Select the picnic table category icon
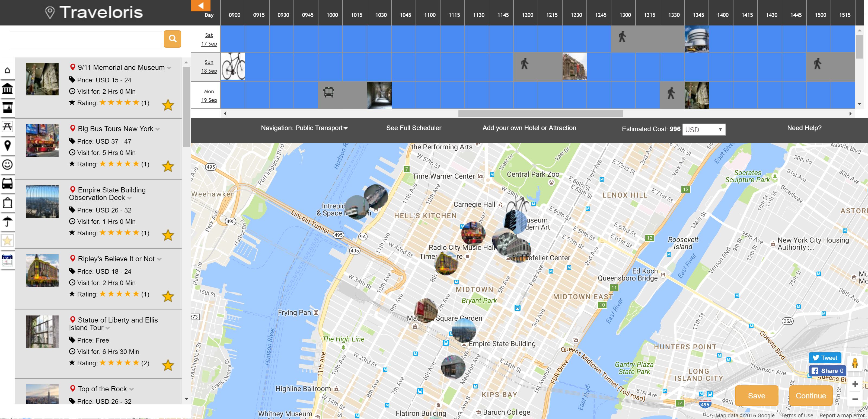This screenshot has height=419, width=868. coord(7,127)
